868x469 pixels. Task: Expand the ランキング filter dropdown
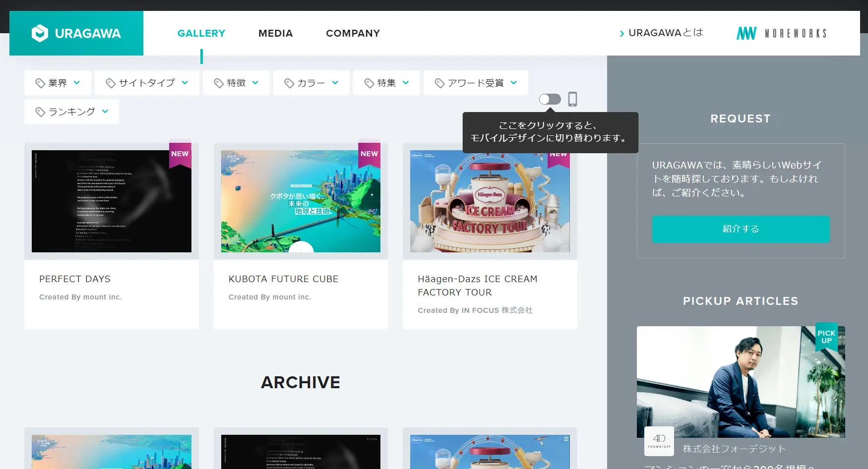pos(71,112)
